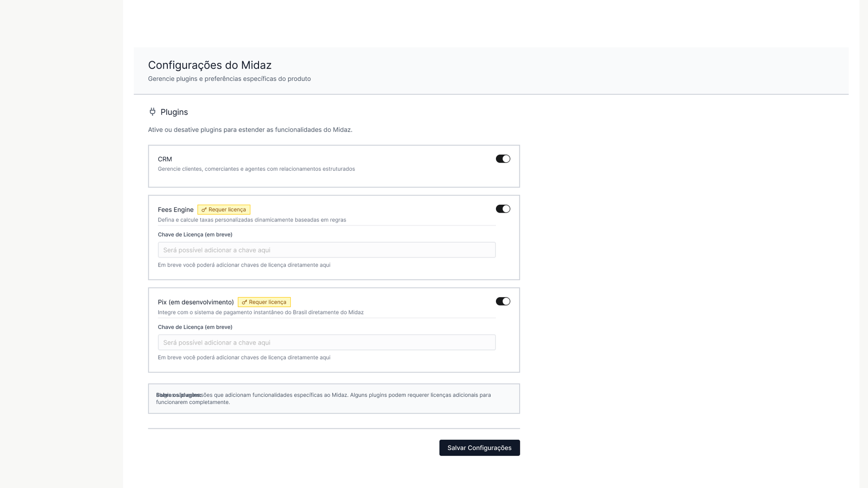868x488 pixels.
Task: Toggle the CRM plugin switch
Action: coord(503,159)
